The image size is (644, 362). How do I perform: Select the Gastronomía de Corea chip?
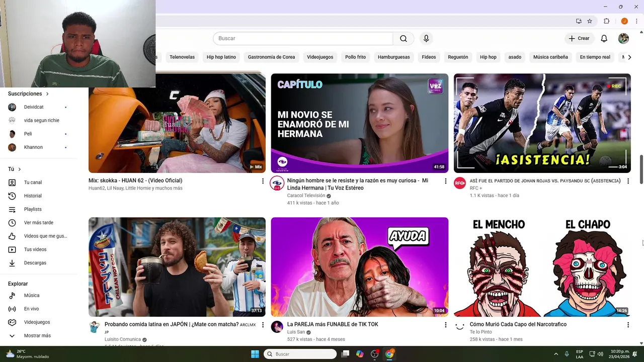point(271,57)
